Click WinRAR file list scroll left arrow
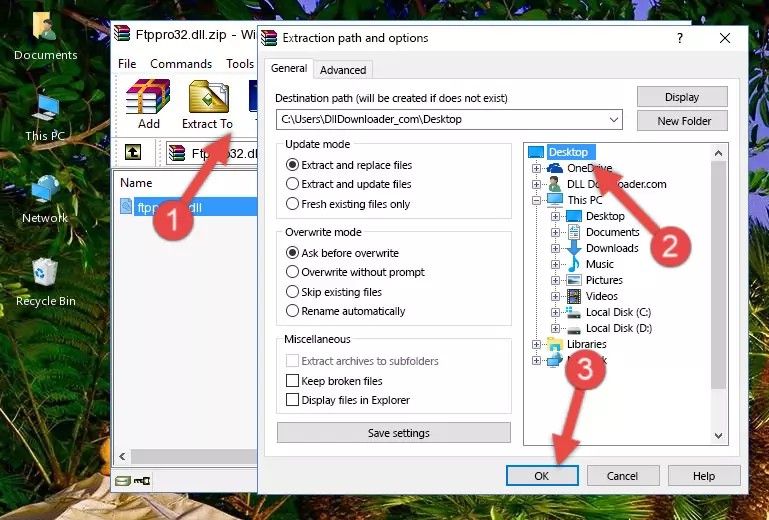This screenshot has height=520, width=769. [123, 457]
